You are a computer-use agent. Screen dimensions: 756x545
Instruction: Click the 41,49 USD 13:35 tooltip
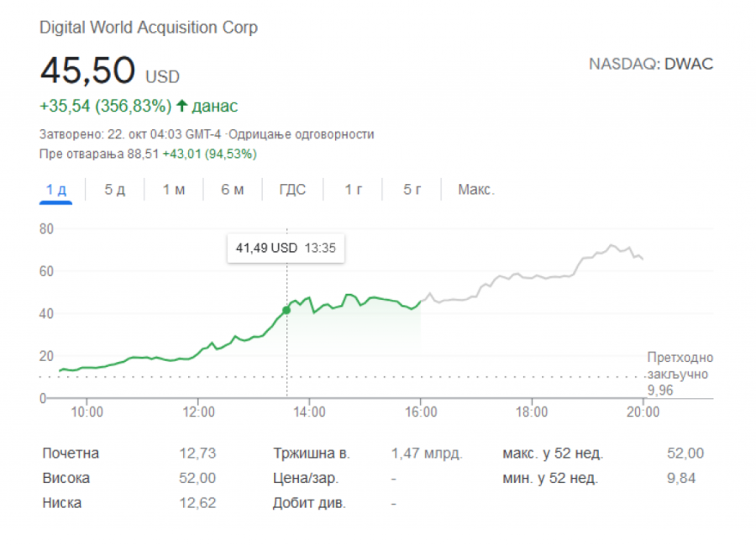(x=286, y=248)
